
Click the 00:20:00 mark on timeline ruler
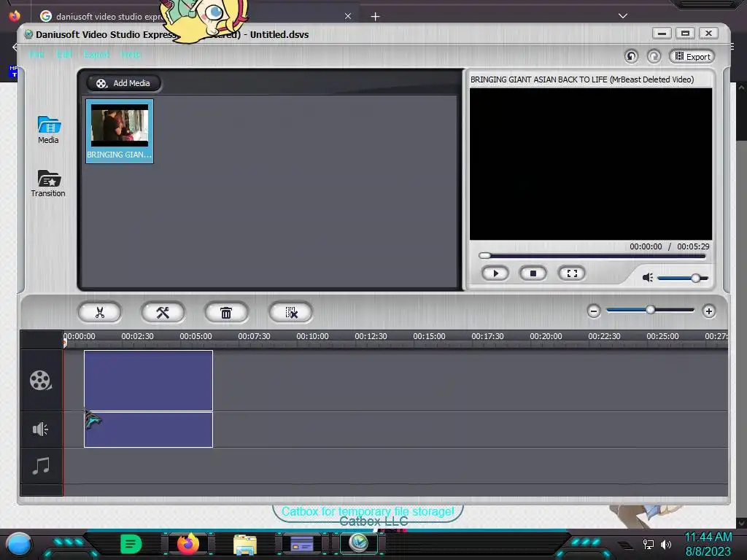[546, 336]
